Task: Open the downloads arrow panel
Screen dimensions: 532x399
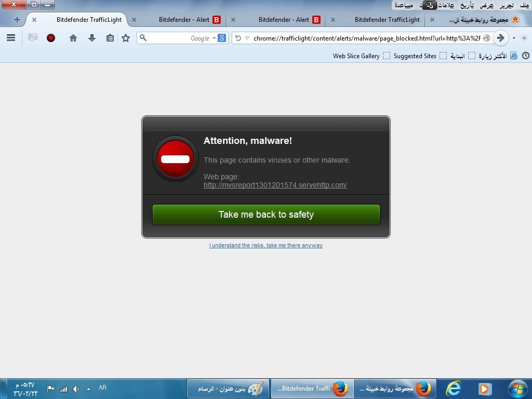Action: [91, 38]
